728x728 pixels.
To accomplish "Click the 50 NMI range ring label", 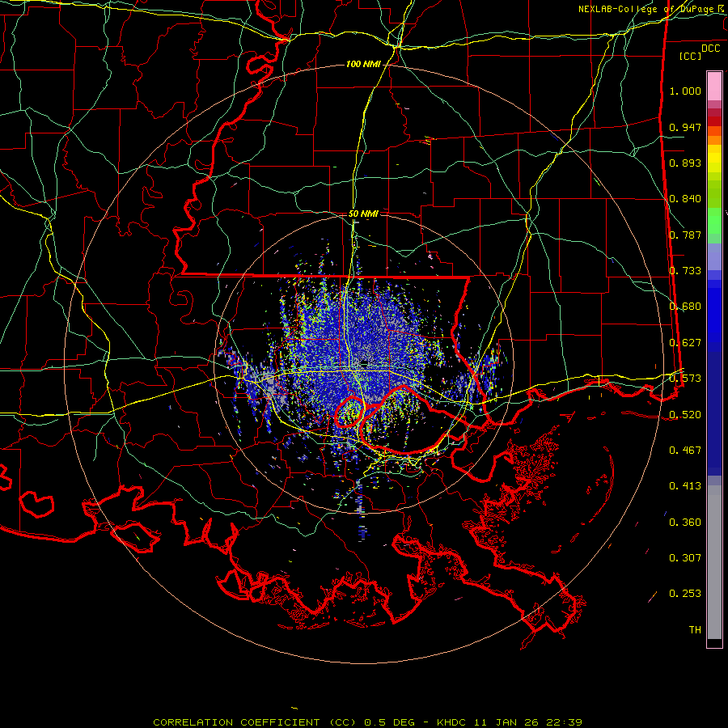I will (x=363, y=214).
